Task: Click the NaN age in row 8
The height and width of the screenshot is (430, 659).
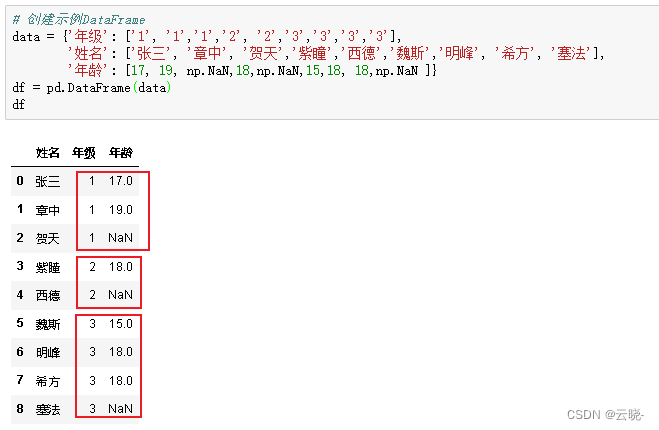Action: pyautogui.click(x=121, y=409)
